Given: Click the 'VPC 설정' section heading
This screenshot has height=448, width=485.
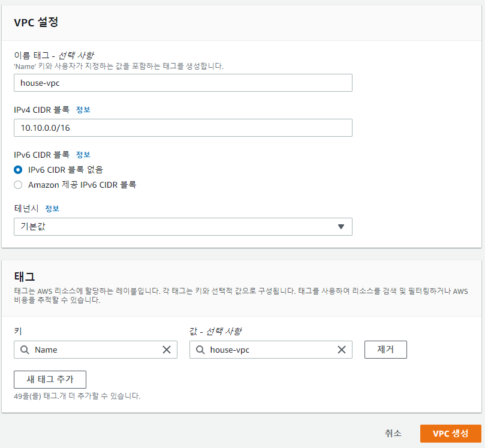Looking at the screenshot, I should click(36, 22).
